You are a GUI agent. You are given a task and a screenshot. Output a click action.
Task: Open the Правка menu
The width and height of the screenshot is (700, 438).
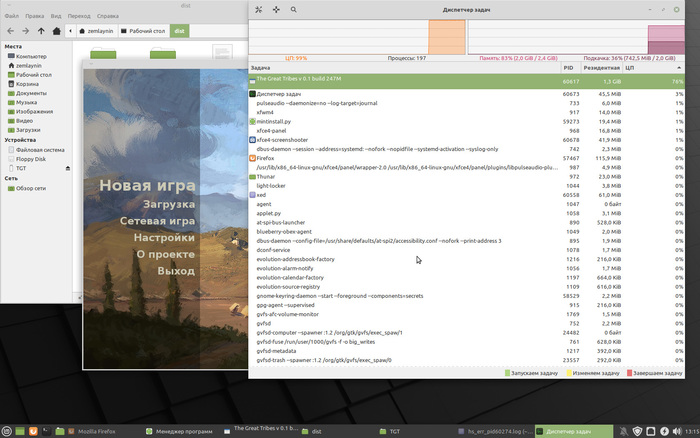[34, 16]
